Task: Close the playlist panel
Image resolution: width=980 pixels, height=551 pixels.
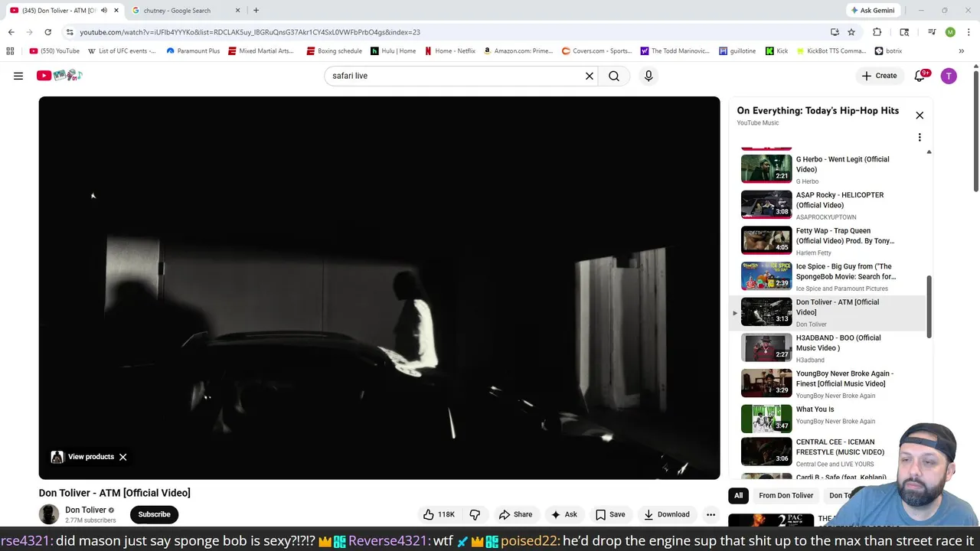Action: [920, 115]
